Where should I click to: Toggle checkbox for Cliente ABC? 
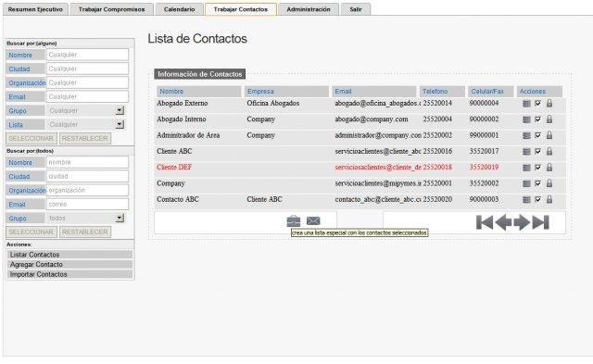[x=537, y=151]
